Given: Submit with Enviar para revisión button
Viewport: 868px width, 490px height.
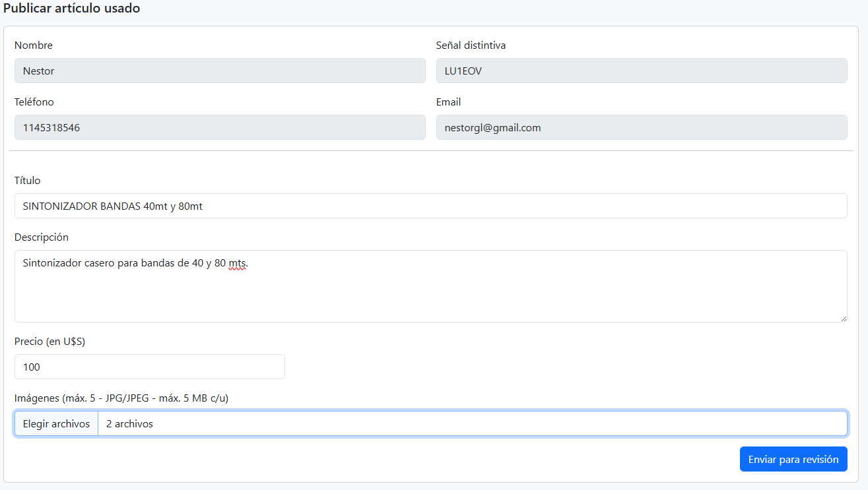Looking at the screenshot, I should (793, 459).
